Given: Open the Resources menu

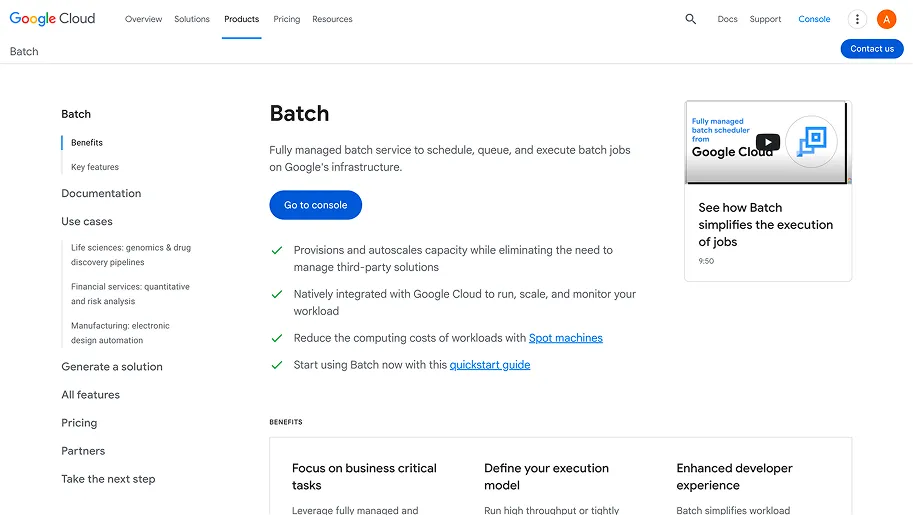Looking at the screenshot, I should [332, 19].
